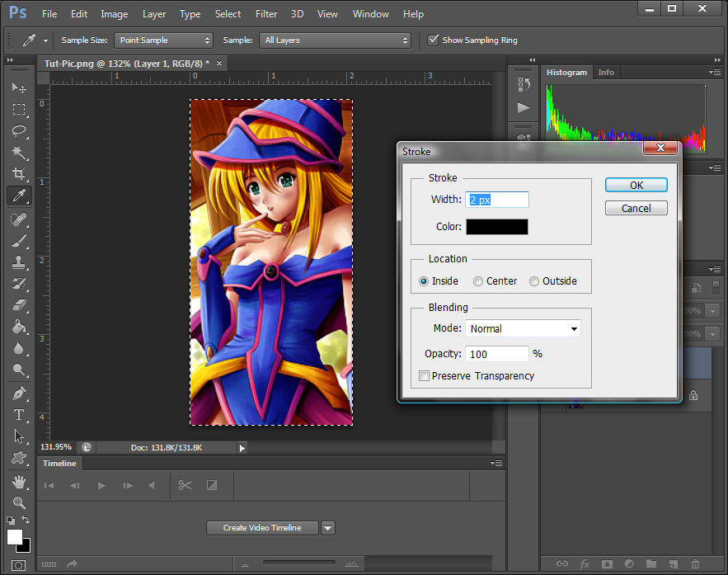The image size is (728, 575).
Task: Select the Zoom tool
Action: tap(19, 503)
